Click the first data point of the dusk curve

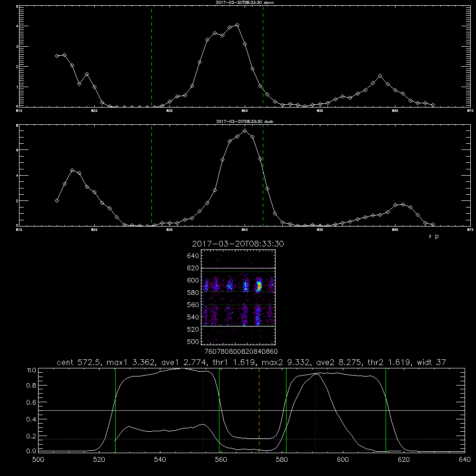pos(57,201)
